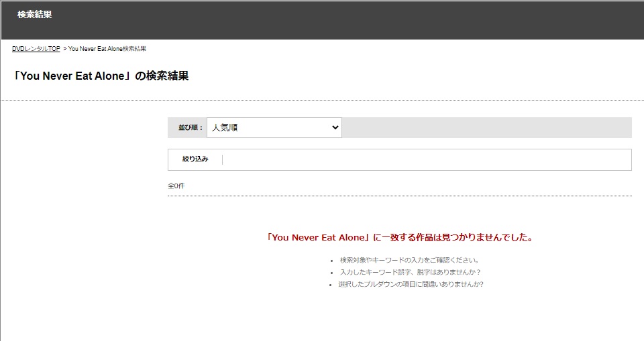Click the 検索対象やキーワード confirmation hint
Screen dimensions: 644x341
(x=409, y=260)
